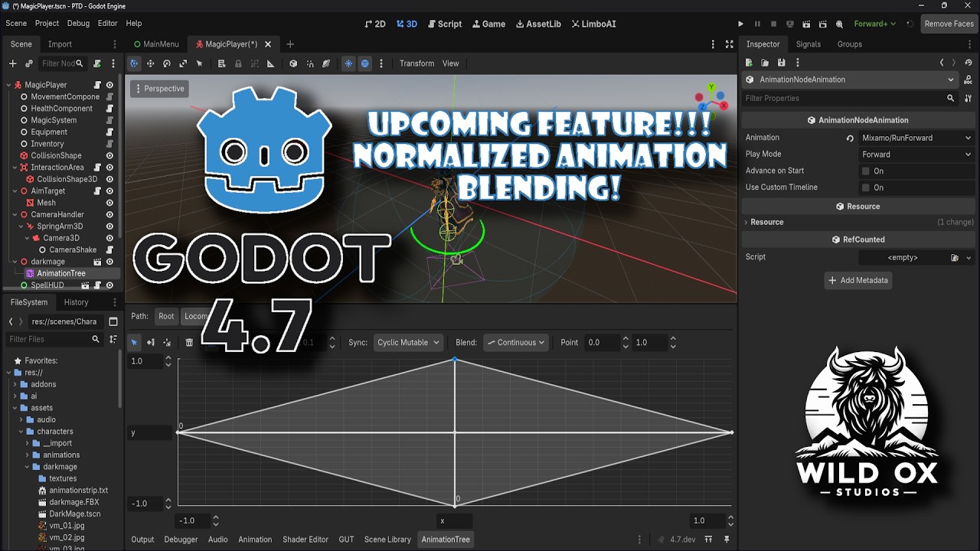Revert the Animation property to default

(849, 139)
